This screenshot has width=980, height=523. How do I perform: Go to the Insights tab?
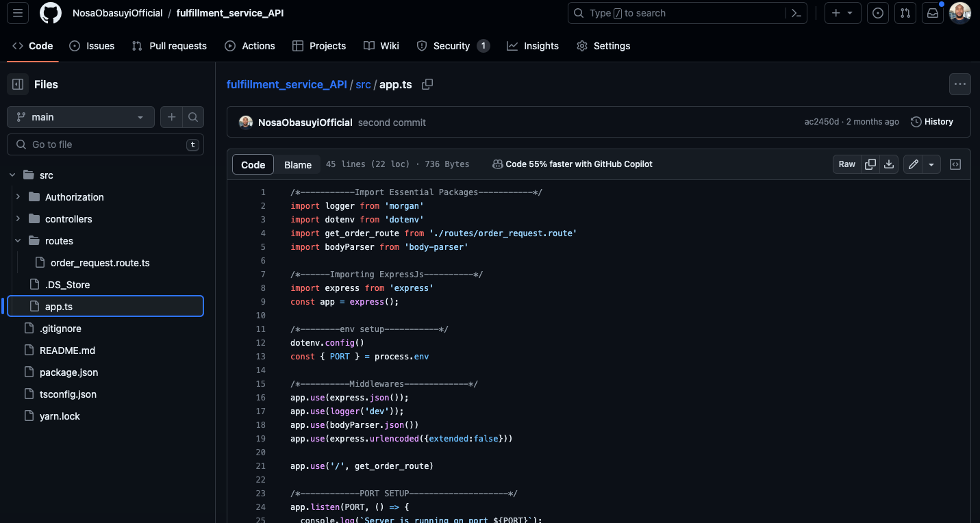point(533,46)
